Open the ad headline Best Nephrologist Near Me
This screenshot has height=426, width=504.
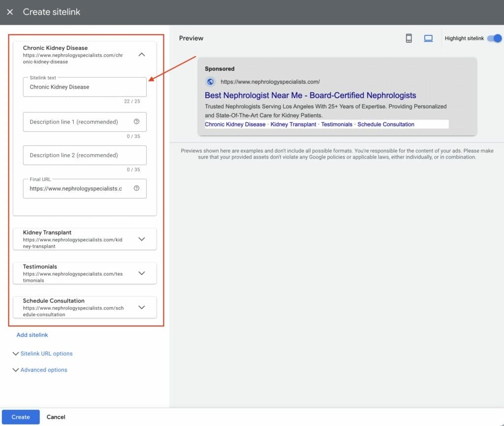[x=310, y=95]
